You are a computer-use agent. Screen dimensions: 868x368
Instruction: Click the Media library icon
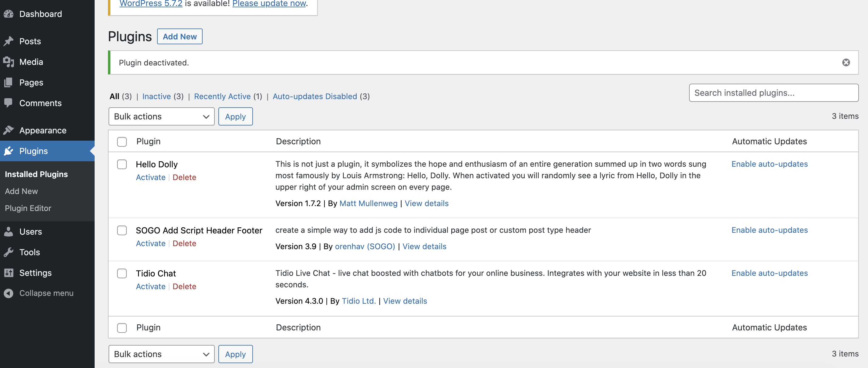pyautogui.click(x=9, y=62)
